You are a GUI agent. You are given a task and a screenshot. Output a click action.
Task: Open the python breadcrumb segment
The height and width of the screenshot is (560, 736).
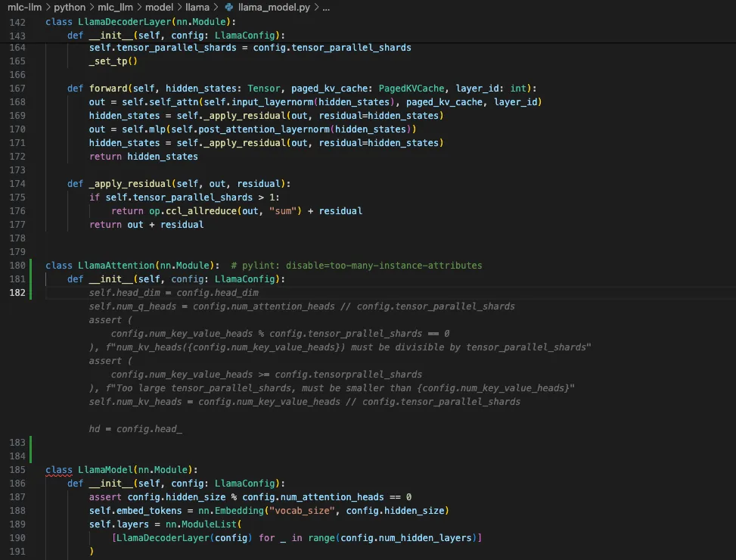click(70, 7)
